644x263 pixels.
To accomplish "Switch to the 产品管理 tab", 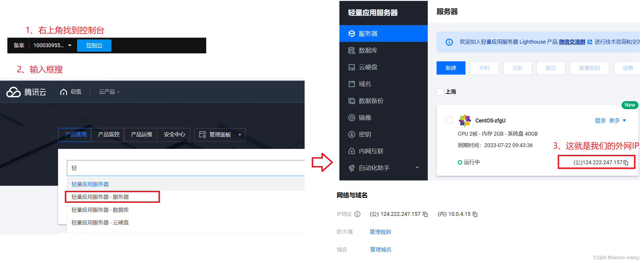I will (75, 135).
